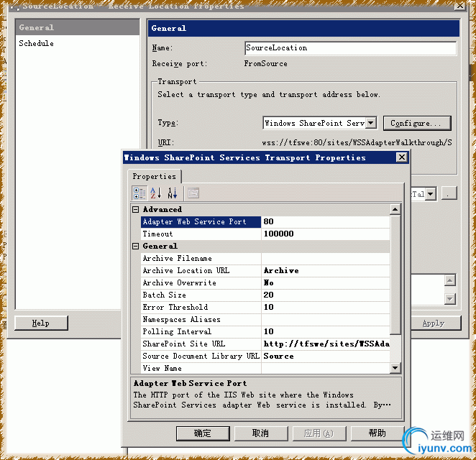Click the Archive Overwrite value No
Screen dimensions: 476x460
(269, 282)
